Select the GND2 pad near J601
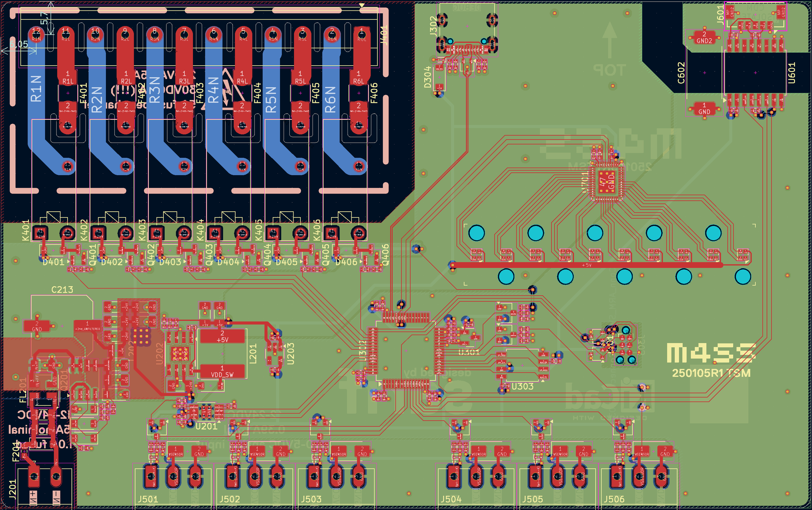 704,37
